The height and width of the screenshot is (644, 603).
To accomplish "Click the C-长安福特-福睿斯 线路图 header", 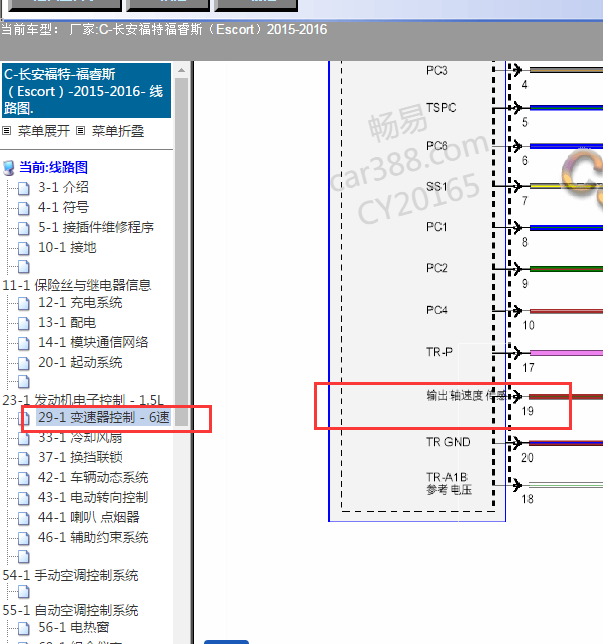I will pos(86,91).
